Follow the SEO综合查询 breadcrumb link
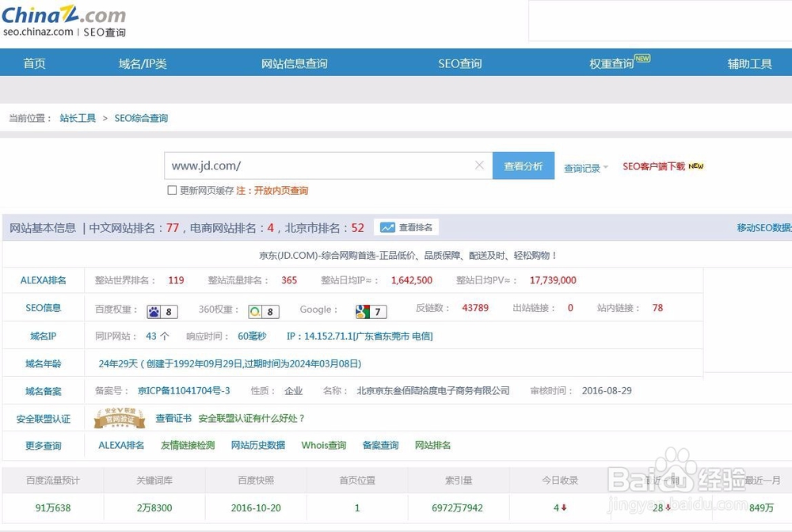 point(141,118)
